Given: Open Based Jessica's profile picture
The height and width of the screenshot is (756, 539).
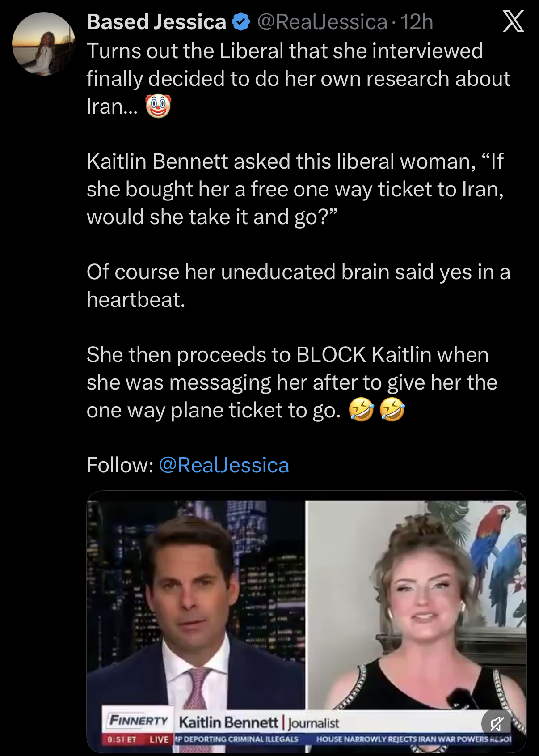Looking at the screenshot, I should coord(44,44).
